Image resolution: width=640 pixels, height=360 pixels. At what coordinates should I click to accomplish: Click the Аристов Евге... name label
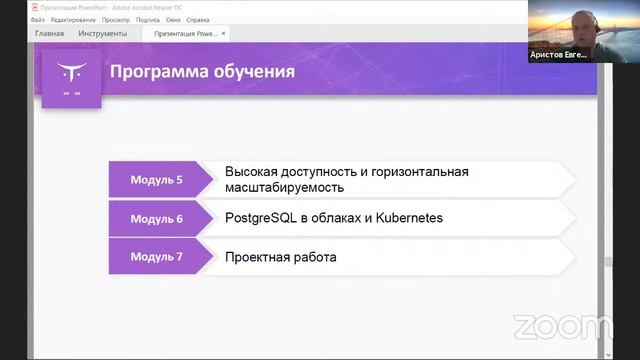point(558,55)
